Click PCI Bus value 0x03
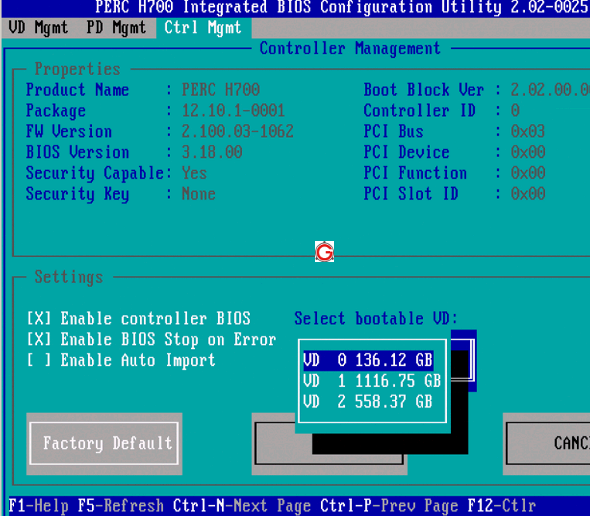This screenshot has height=516, width=590. coord(528,131)
